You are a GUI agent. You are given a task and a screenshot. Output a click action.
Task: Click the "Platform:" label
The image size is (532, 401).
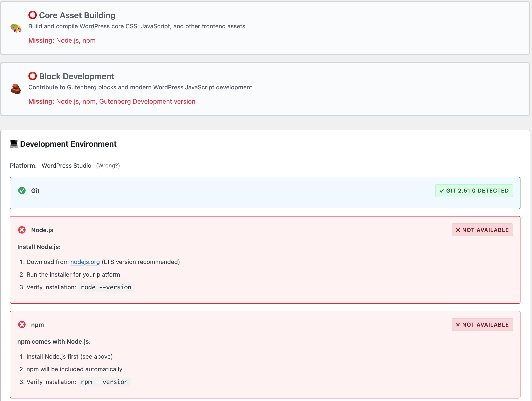(23, 166)
